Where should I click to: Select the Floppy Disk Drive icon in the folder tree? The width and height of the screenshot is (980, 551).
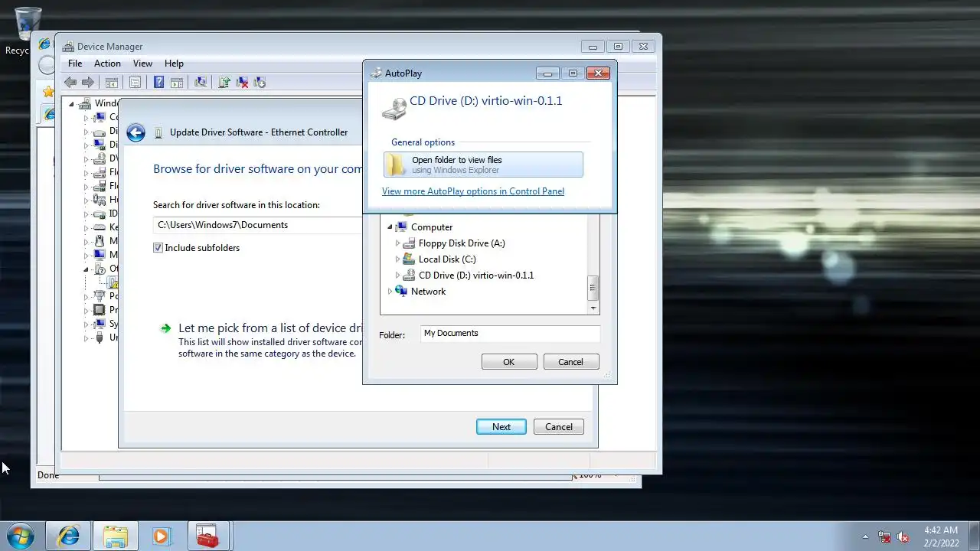pos(409,243)
